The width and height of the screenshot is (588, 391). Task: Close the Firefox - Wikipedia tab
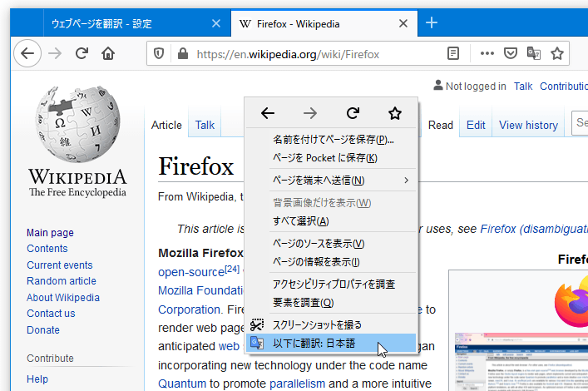pos(403,23)
